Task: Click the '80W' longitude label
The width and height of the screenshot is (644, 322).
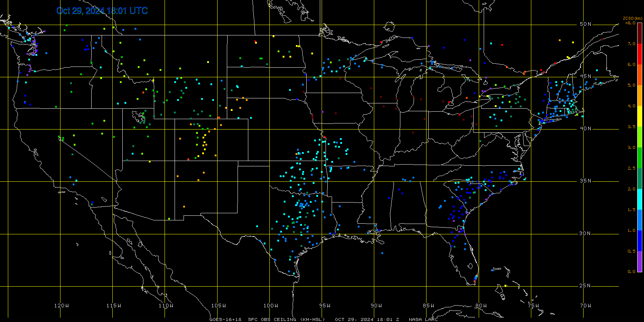Action: pyautogui.click(x=481, y=306)
